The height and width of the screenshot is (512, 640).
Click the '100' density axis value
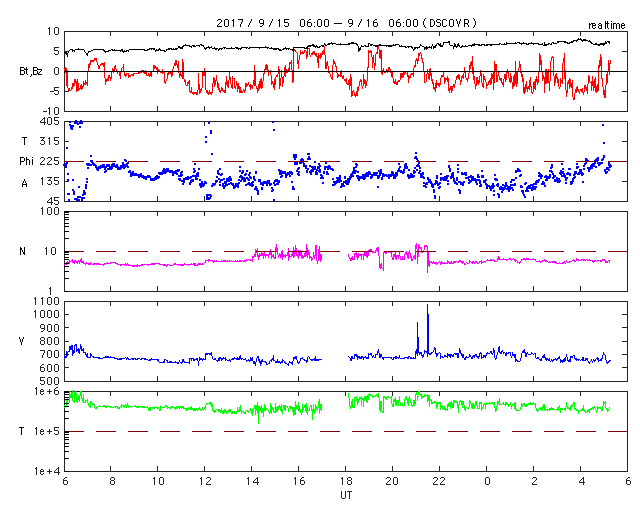point(51,211)
